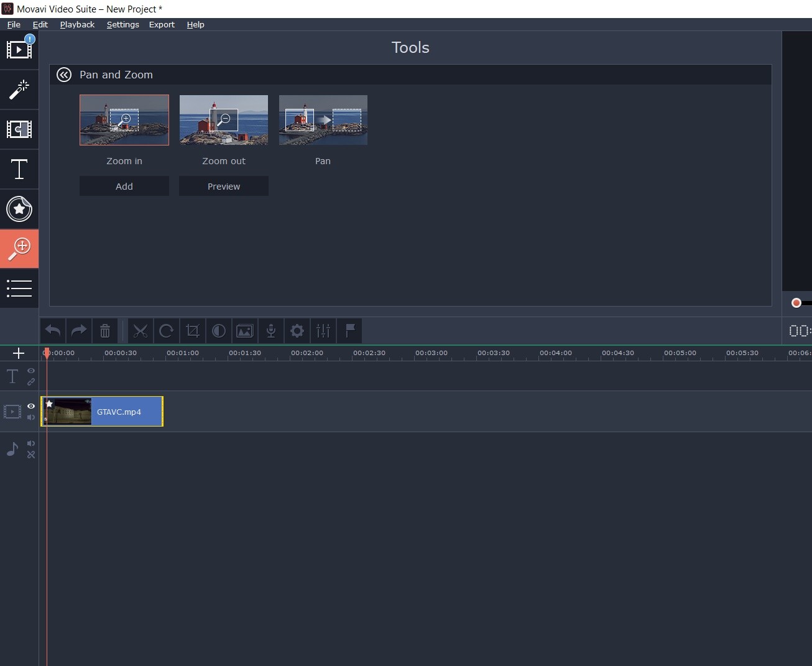Delete the selected clip with trash icon
The width and height of the screenshot is (812, 666).
click(105, 331)
